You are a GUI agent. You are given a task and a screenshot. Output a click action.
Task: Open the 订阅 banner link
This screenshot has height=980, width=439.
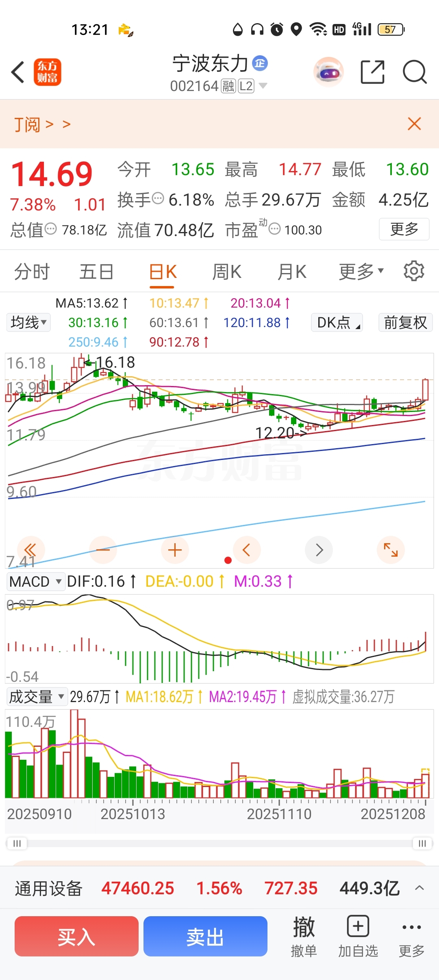coord(42,124)
